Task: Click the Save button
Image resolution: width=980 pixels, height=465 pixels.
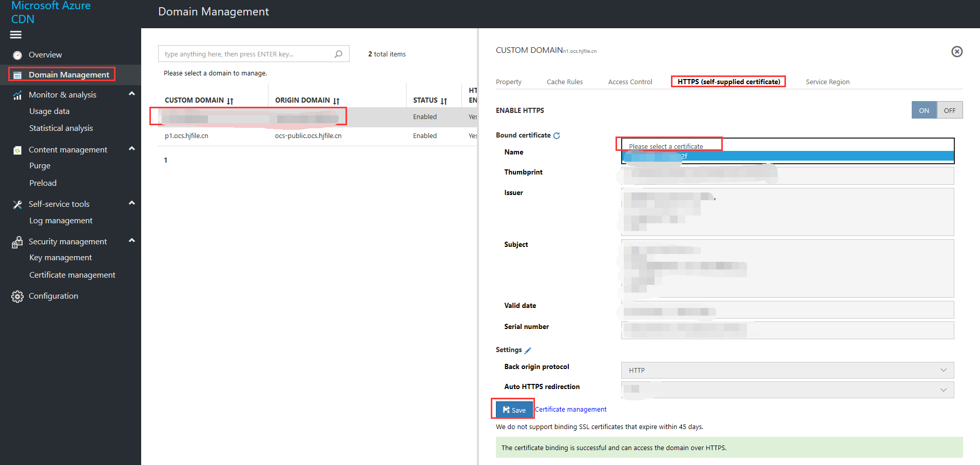Action: click(x=514, y=410)
